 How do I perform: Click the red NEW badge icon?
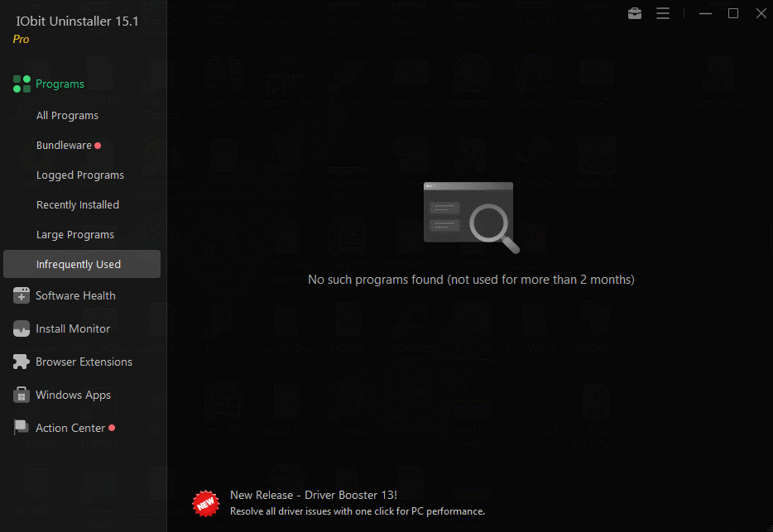[205, 503]
